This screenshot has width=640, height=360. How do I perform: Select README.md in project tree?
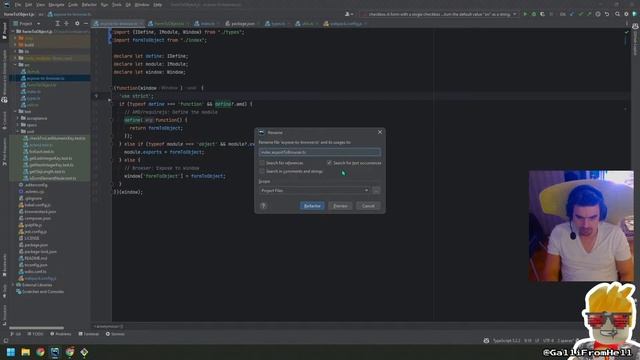coord(33,258)
